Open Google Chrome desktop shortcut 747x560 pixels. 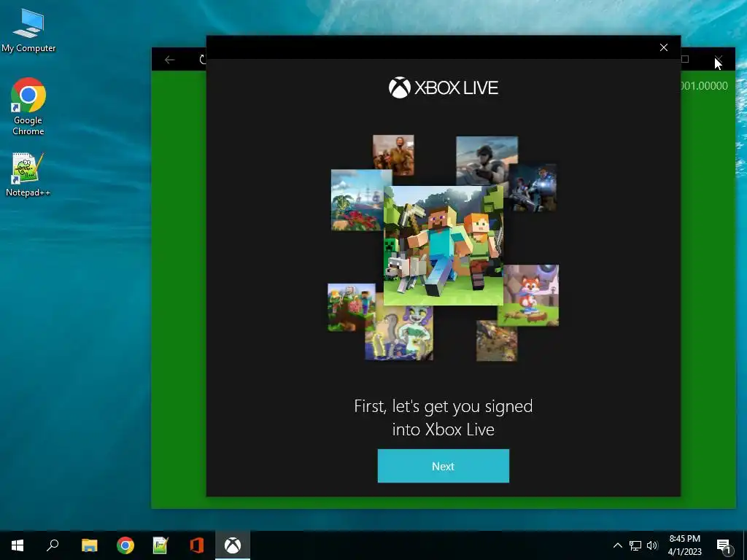coord(28,106)
